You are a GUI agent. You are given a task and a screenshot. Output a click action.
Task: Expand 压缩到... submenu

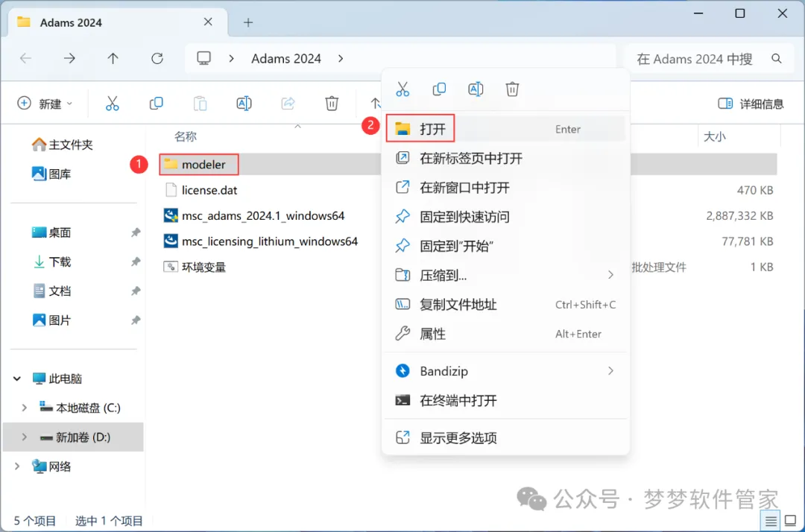pyautogui.click(x=505, y=275)
